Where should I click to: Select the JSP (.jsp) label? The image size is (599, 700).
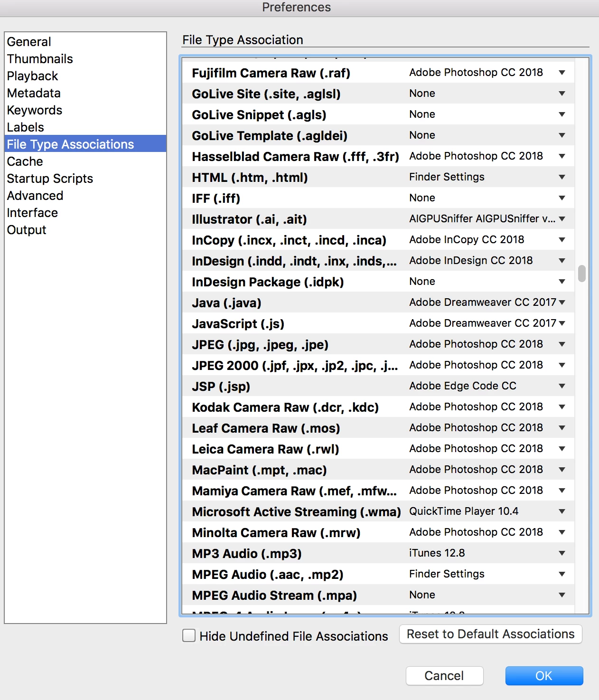point(221,387)
